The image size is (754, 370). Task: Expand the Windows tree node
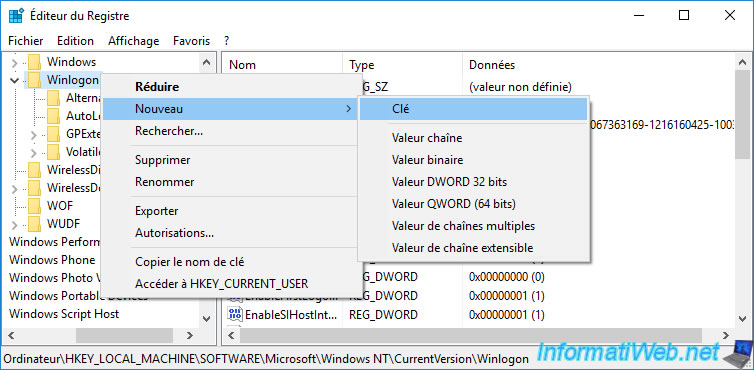pos(14,63)
